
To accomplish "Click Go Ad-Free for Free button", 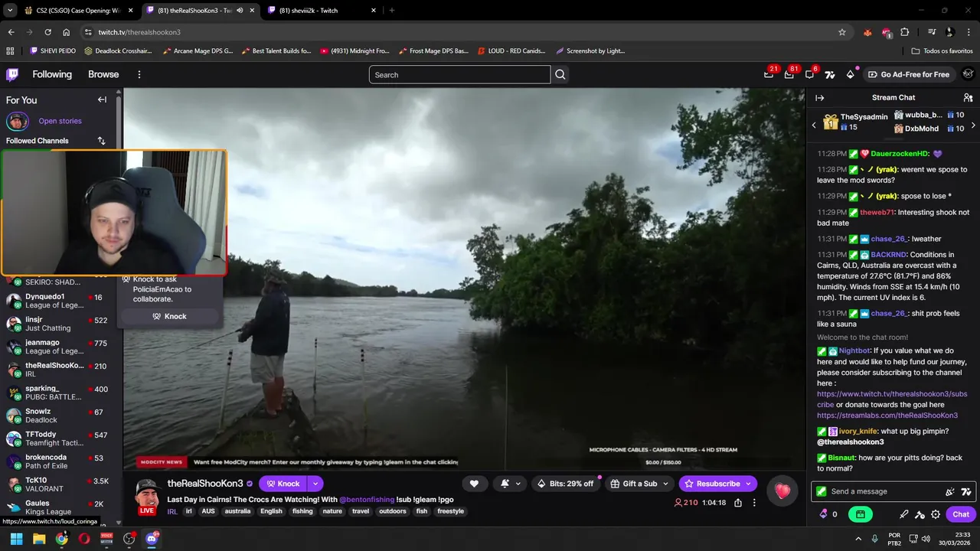I will point(908,74).
